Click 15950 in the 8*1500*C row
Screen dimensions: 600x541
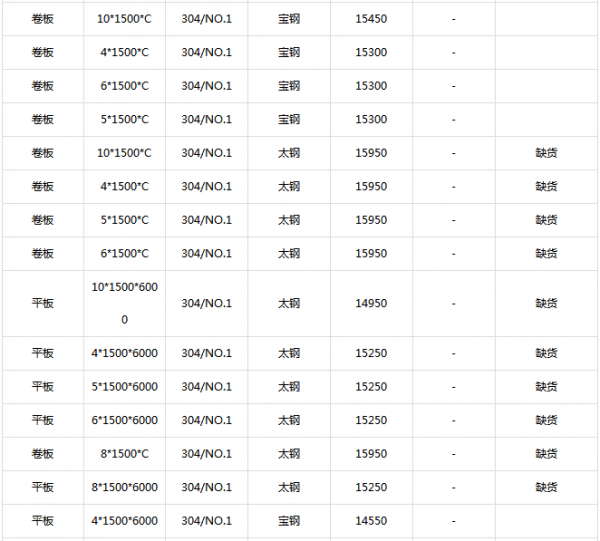click(371, 454)
